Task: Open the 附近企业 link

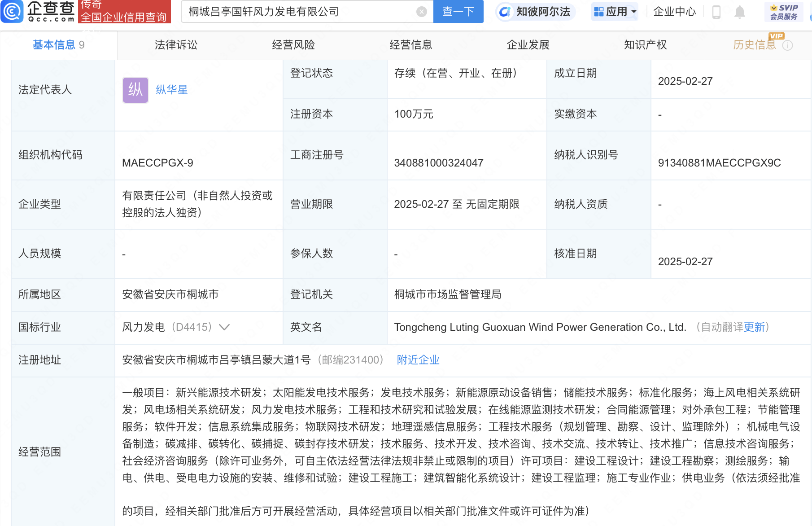Action: coord(418,360)
